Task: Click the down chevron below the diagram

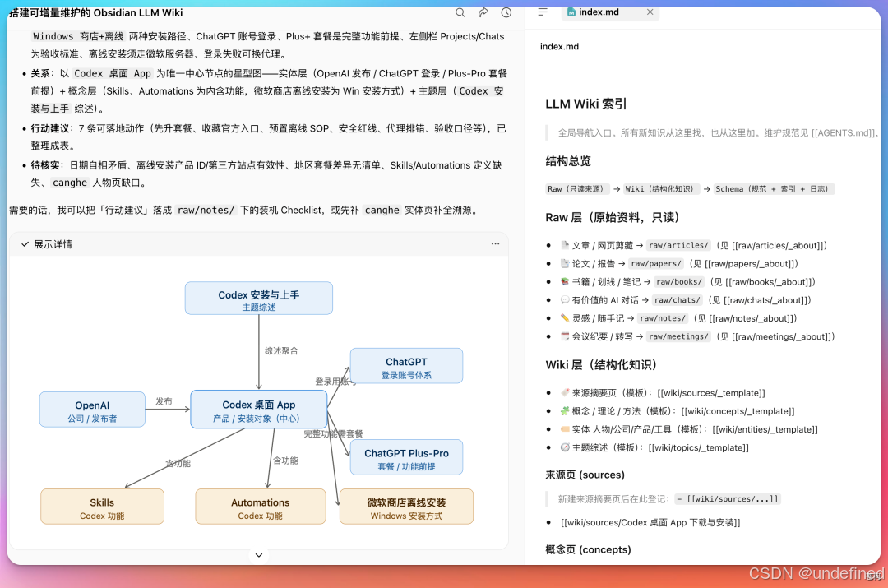Action: click(259, 555)
